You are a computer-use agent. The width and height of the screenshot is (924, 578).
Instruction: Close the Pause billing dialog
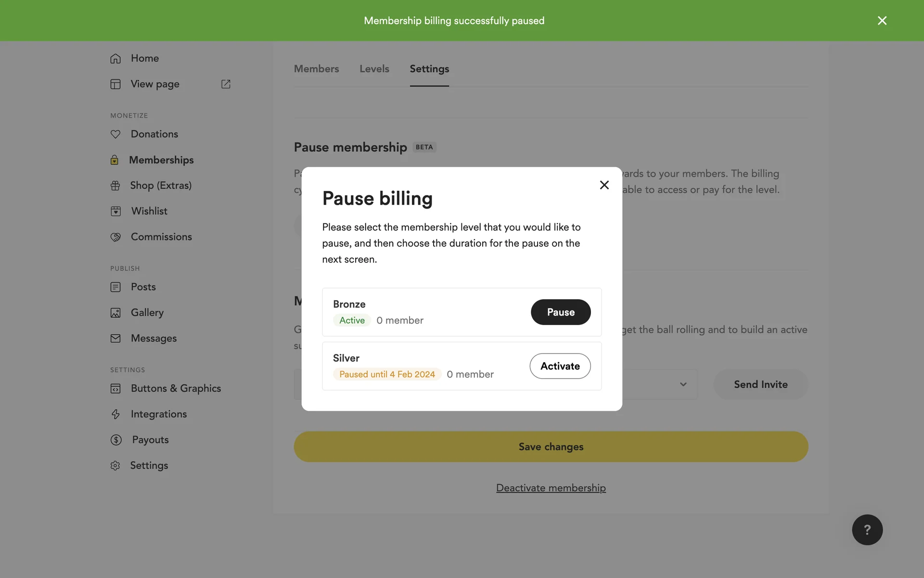coord(604,185)
